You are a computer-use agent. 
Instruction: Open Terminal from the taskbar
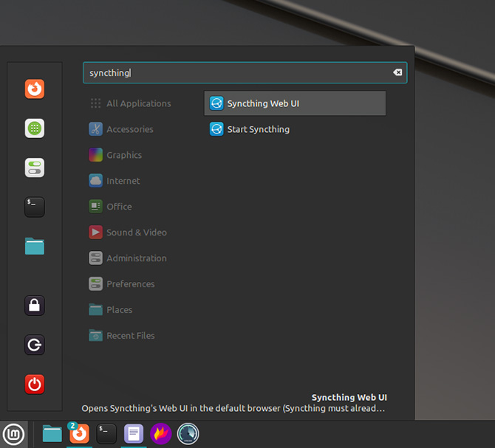pyautogui.click(x=106, y=434)
